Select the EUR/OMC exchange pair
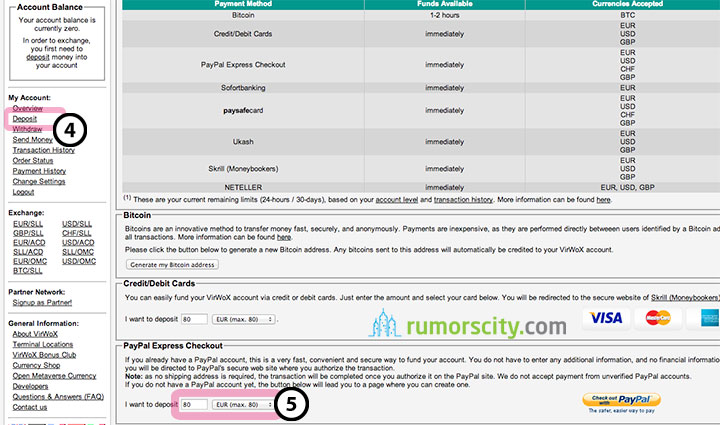 tap(30, 261)
